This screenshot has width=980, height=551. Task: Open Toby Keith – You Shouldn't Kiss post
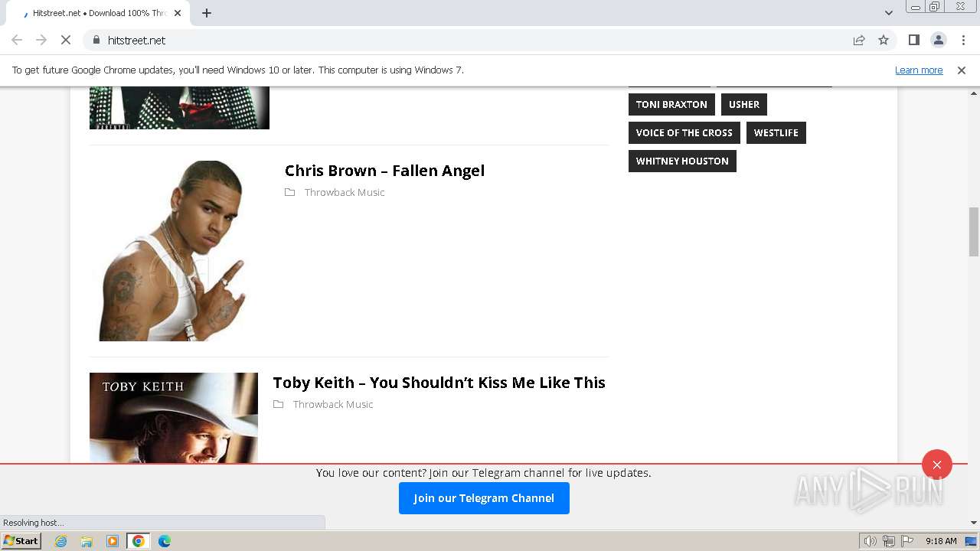pyautogui.click(x=439, y=383)
